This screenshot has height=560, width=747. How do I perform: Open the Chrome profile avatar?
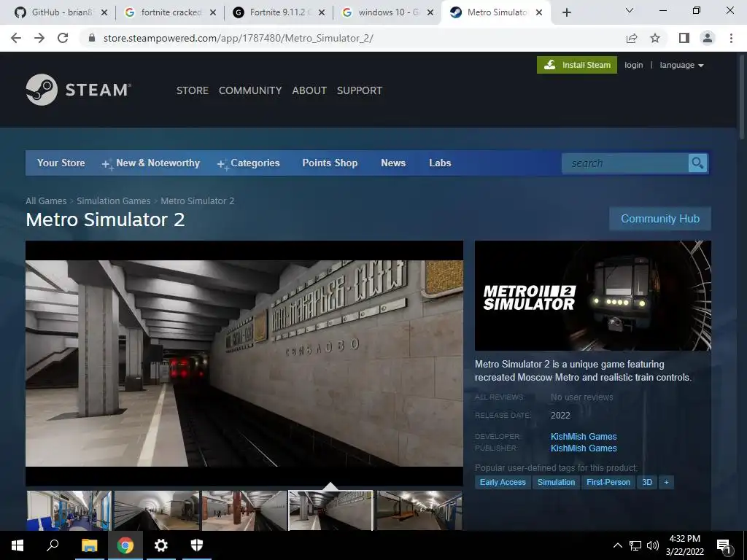tap(708, 38)
